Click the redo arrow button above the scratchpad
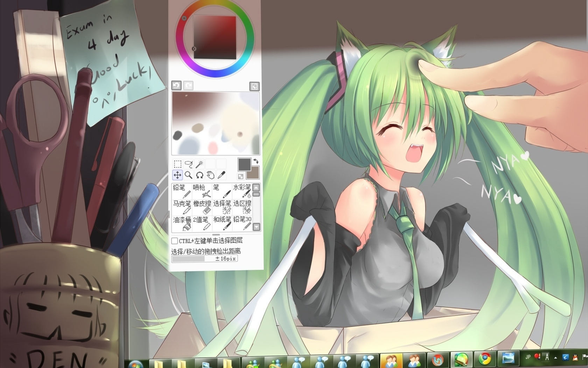Viewport: 588px width, 368px height. [188, 86]
